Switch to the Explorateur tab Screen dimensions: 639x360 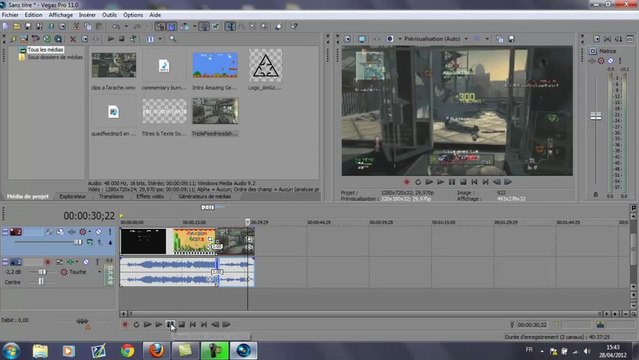[73, 197]
